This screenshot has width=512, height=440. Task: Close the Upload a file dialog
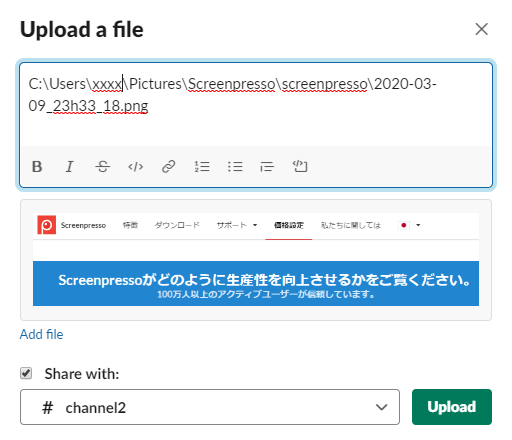(x=481, y=29)
